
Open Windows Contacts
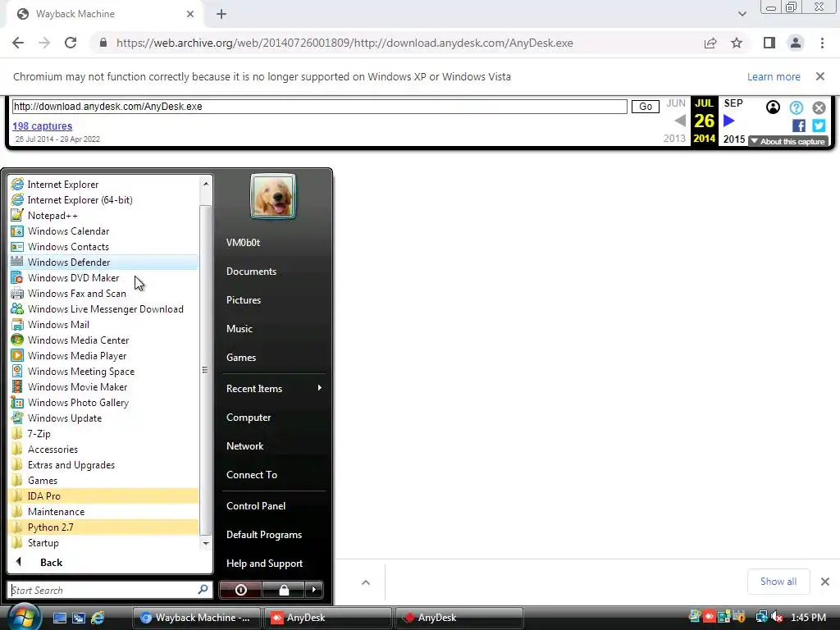[x=104, y=246]
